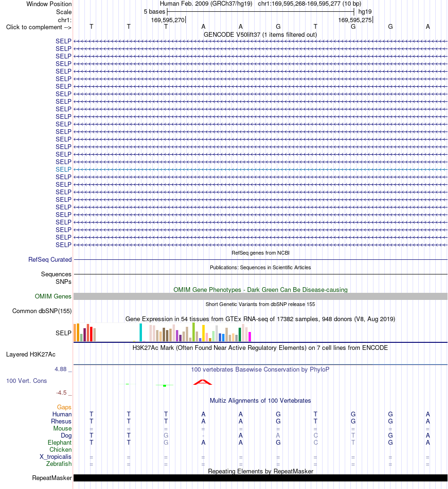
Task: Open 'OMIM Gene Phenotypes - Dark Green' track title
Action: click(260, 290)
